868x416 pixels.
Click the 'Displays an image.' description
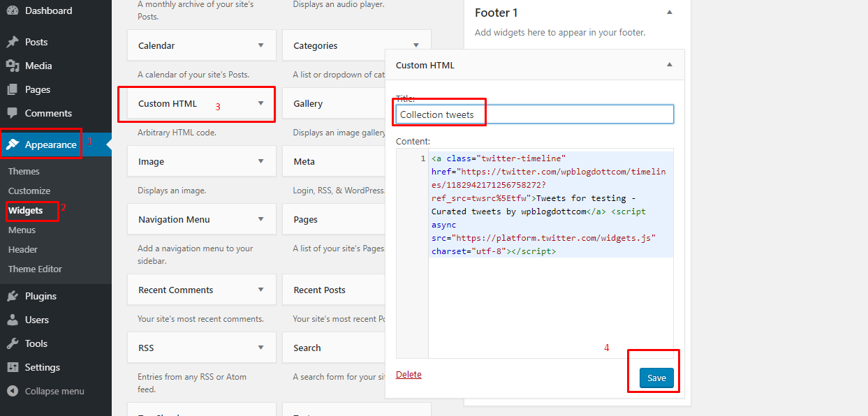(x=172, y=191)
